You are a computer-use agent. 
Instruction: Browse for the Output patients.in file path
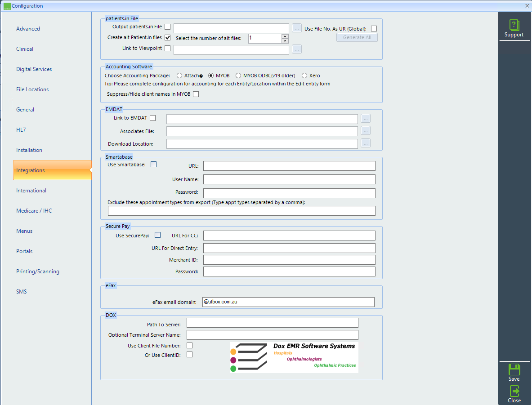pyautogui.click(x=296, y=28)
